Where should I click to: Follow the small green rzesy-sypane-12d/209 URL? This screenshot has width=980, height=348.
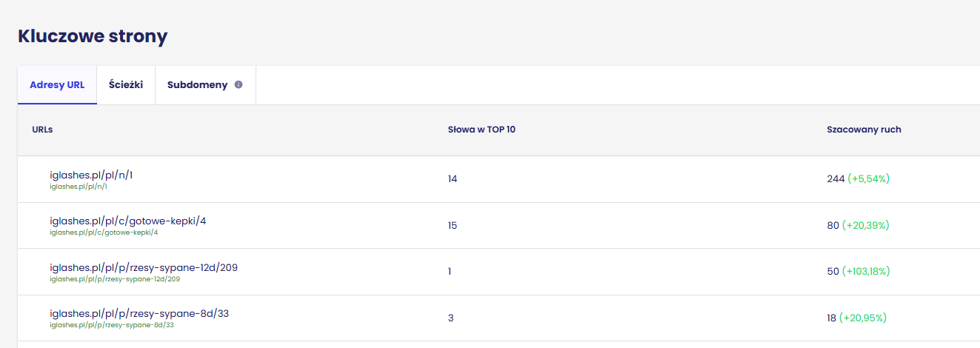(115, 279)
